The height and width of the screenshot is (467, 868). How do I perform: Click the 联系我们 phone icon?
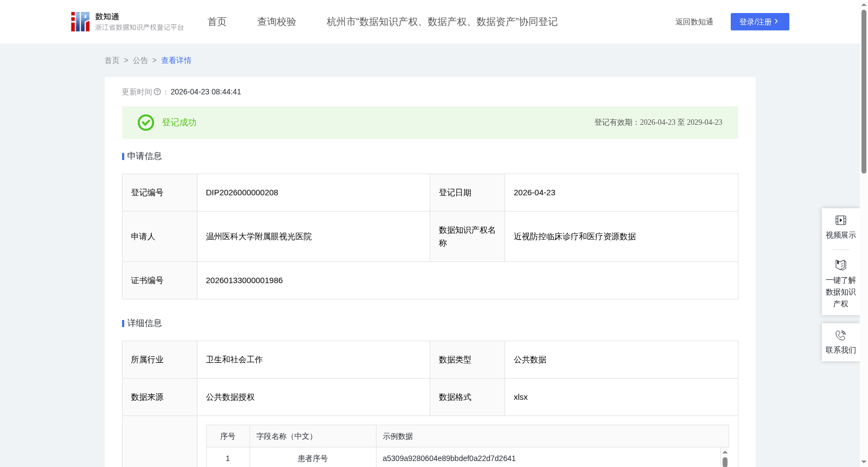840,335
